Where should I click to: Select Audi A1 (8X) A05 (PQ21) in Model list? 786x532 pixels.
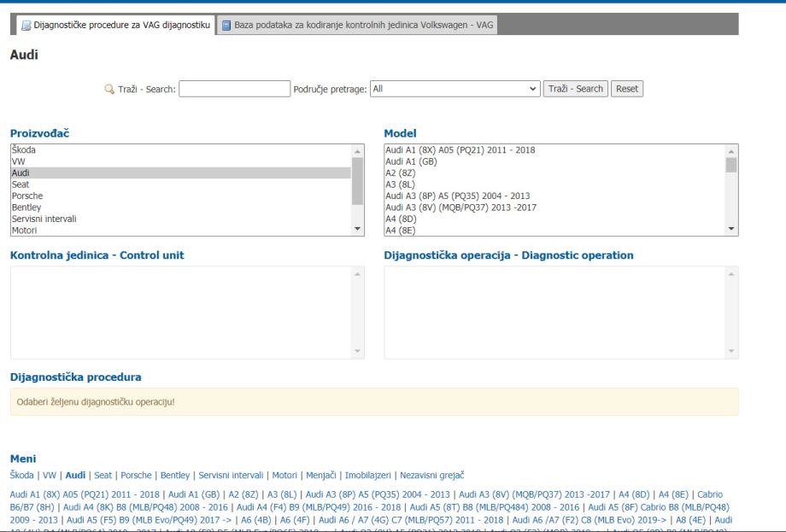click(x=554, y=149)
